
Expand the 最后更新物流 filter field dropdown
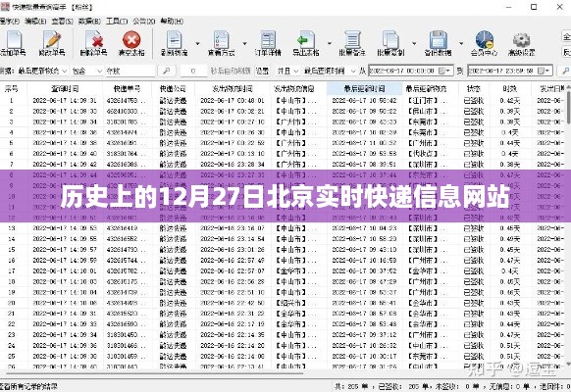click(x=43, y=71)
